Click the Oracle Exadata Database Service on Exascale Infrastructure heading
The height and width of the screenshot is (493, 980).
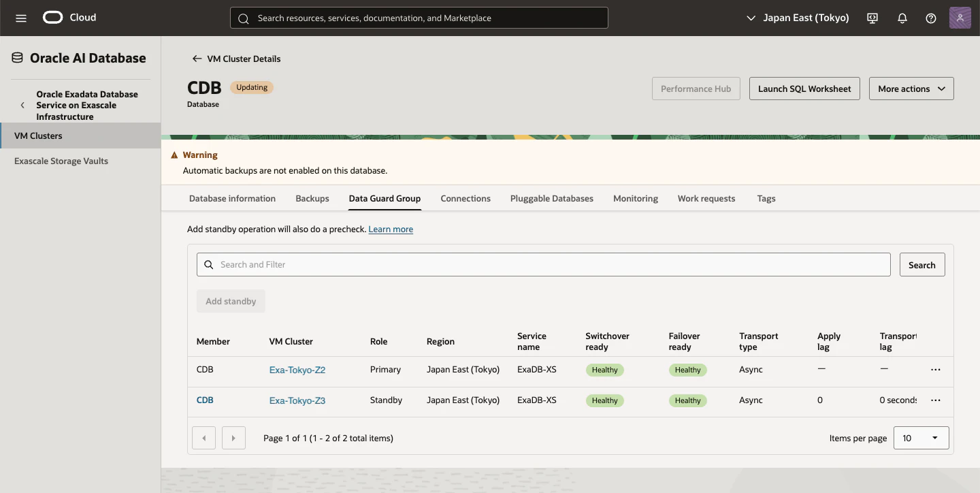87,106
